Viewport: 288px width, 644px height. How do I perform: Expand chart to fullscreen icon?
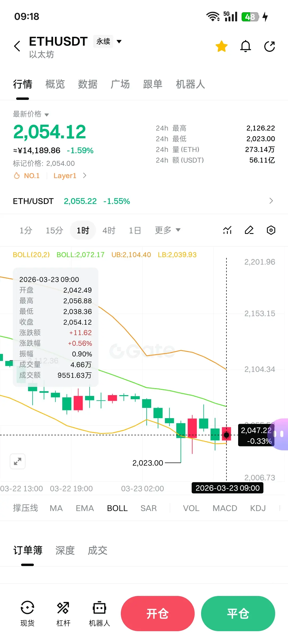18,461
